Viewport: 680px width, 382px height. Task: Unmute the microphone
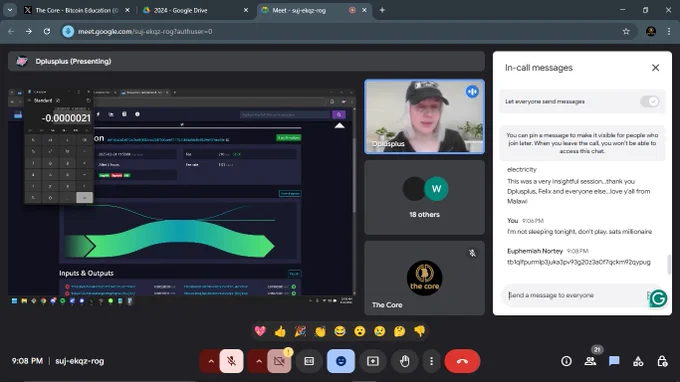pos(232,361)
